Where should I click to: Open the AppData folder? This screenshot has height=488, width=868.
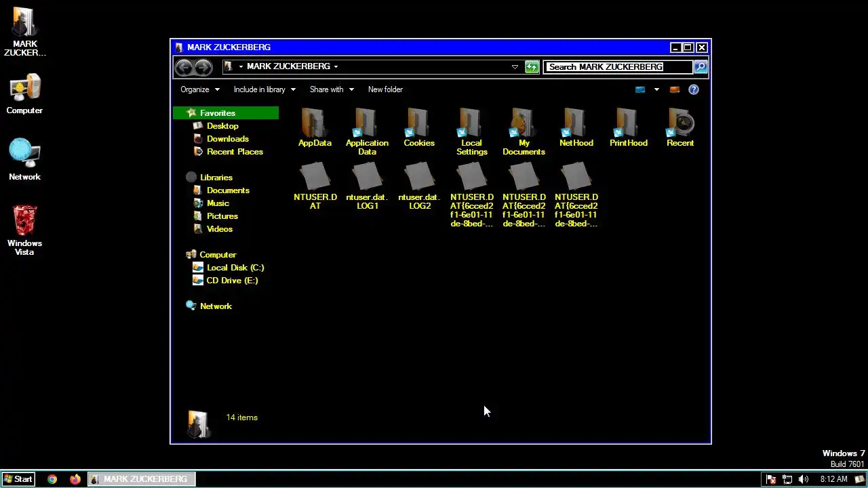point(315,127)
